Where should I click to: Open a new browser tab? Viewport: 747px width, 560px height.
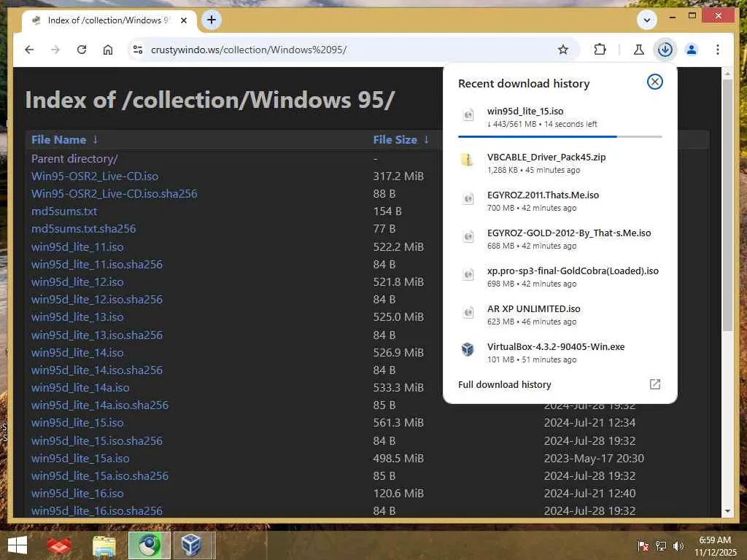click(x=212, y=20)
